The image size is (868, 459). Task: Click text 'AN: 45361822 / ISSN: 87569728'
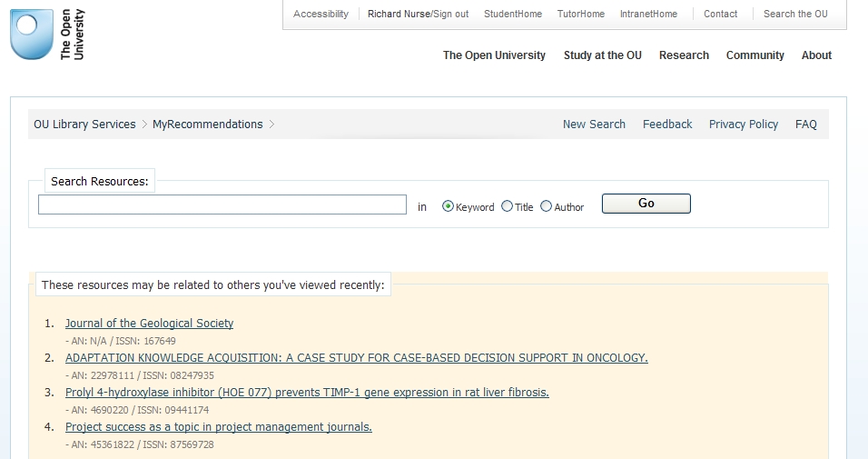143,444
